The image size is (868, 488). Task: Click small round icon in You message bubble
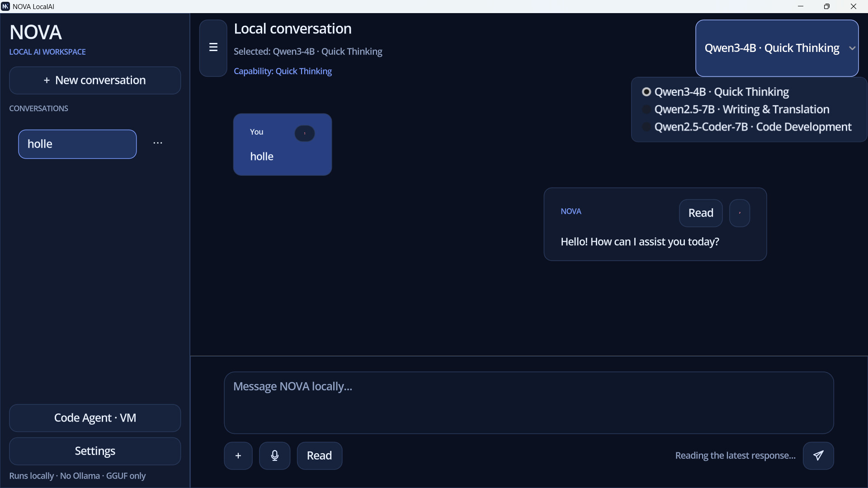tap(305, 133)
